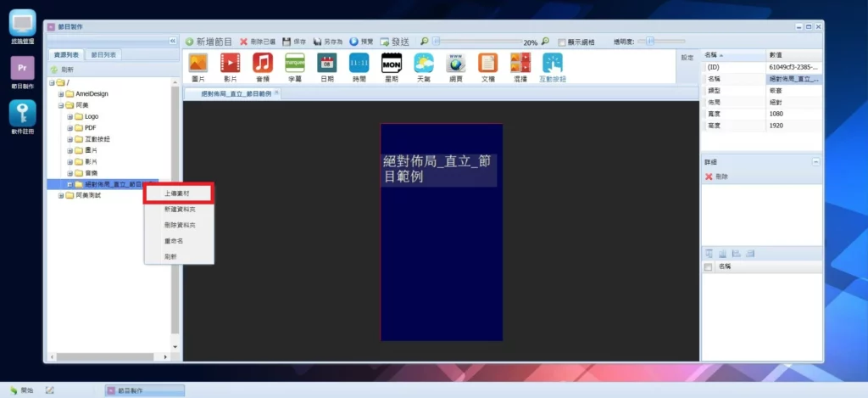
Task: Switch to the 節目列表 tab
Action: pyautogui.click(x=103, y=55)
